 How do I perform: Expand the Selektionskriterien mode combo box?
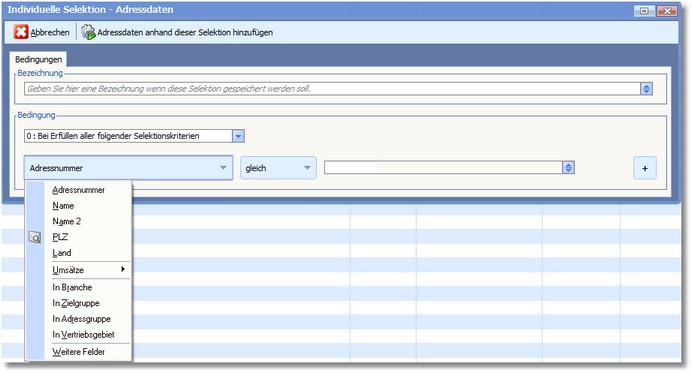(x=238, y=136)
